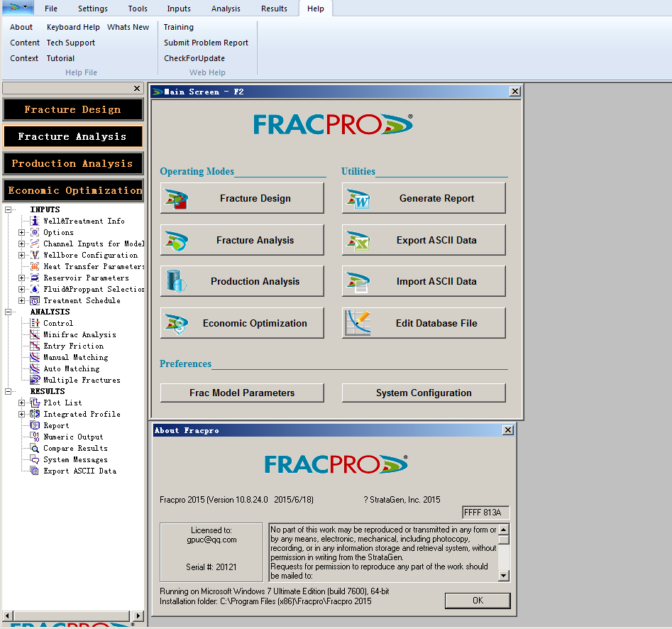Click the Control analysis icon
The height and width of the screenshot is (629, 672).
(35, 323)
